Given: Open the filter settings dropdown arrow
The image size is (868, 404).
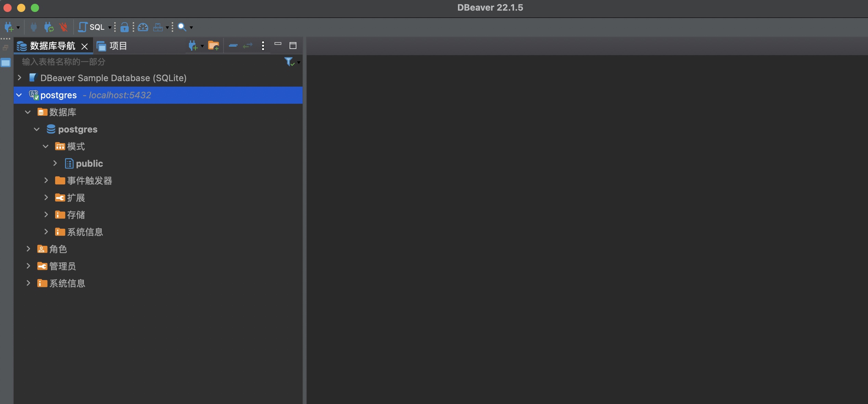Looking at the screenshot, I should [x=299, y=62].
